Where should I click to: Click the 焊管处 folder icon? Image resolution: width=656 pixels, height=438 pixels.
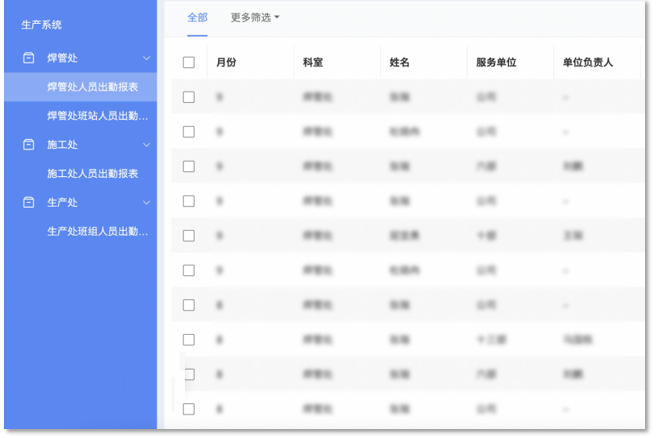(x=28, y=58)
